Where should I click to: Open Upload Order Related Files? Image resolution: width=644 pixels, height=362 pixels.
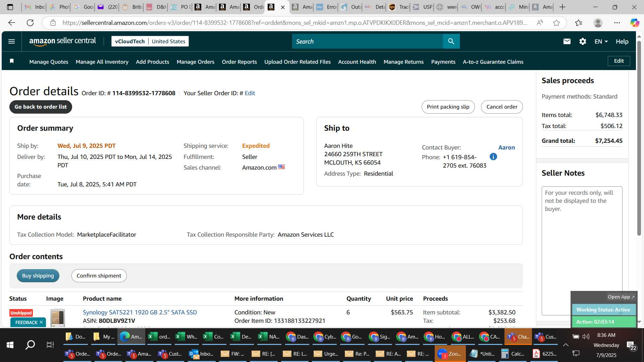[297, 62]
